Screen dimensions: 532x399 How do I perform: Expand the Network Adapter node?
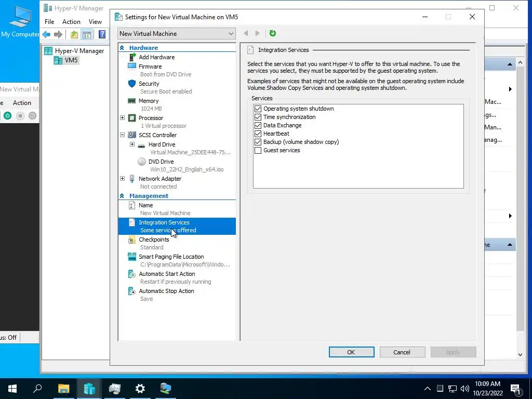123,179
